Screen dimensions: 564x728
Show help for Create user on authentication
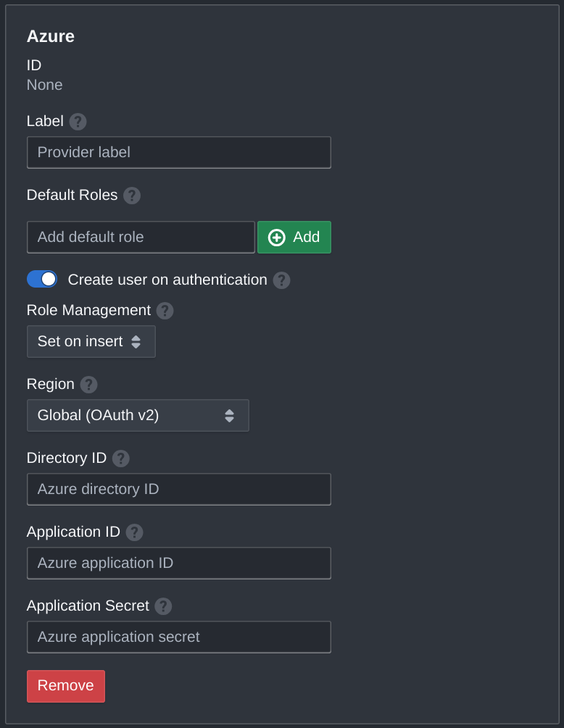(281, 280)
